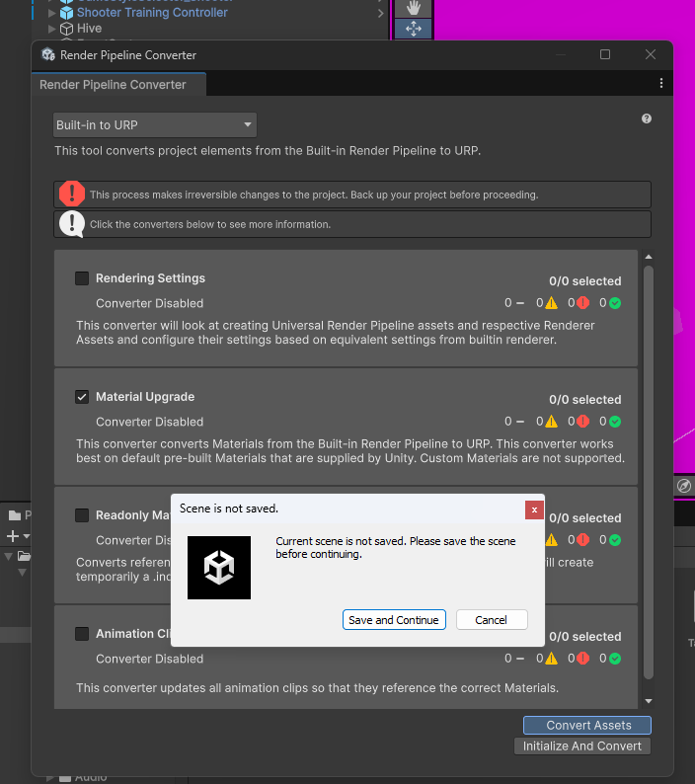Click Cancel in the unsaved scene dialog
Viewport: 695px width, 784px height.
coord(491,620)
